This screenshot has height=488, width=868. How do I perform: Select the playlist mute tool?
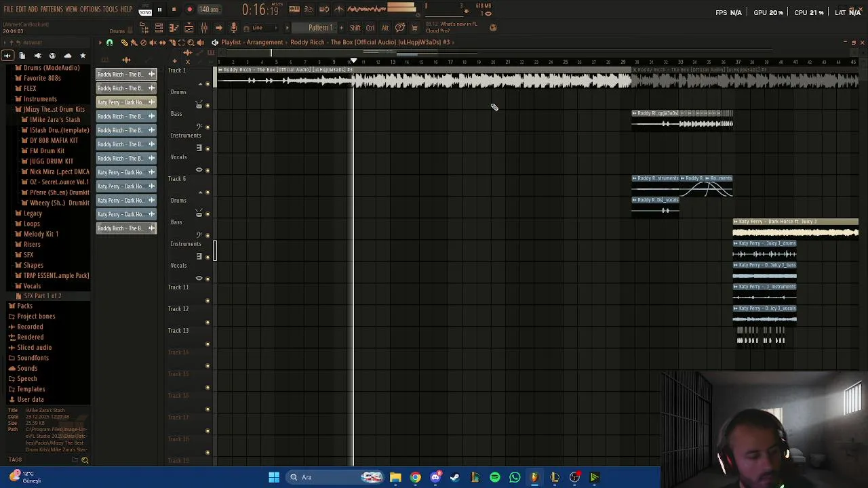coord(153,42)
